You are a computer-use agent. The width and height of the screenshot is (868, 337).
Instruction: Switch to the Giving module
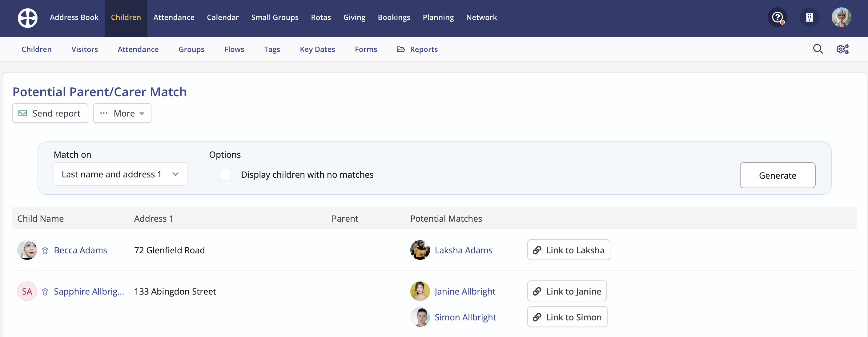click(x=354, y=18)
